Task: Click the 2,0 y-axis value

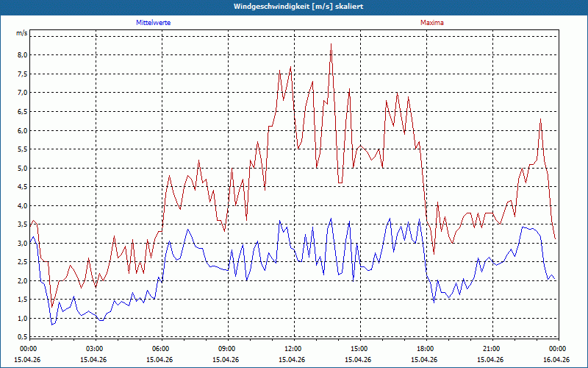Action: pos(23,280)
